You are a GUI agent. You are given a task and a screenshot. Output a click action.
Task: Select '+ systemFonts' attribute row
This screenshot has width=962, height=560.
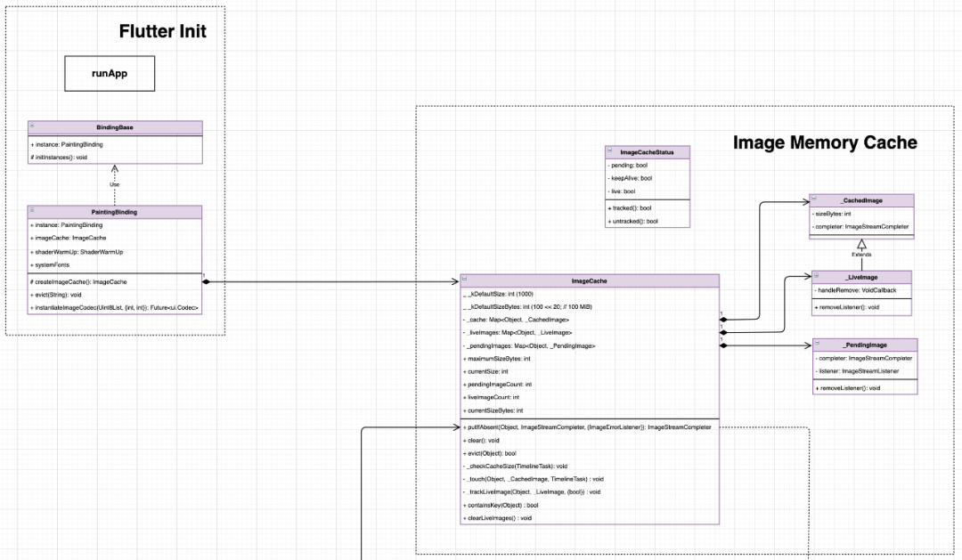[x=115, y=265]
